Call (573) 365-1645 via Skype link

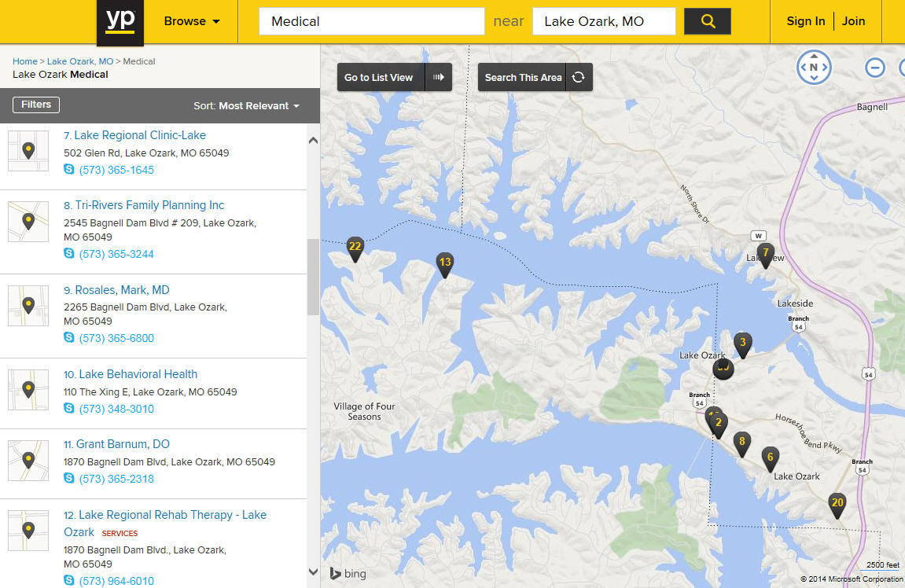(x=116, y=171)
